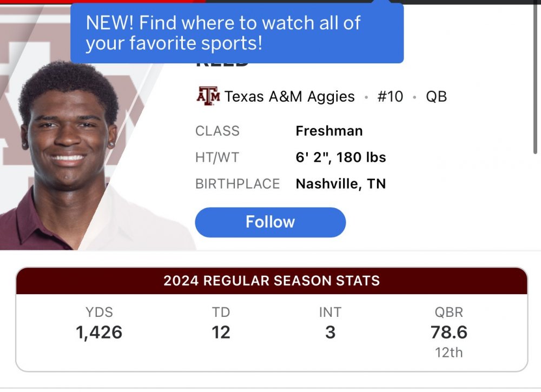This screenshot has width=541, height=392.
Task: Select the 2024 Regular Season Stats header
Action: tap(272, 281)
